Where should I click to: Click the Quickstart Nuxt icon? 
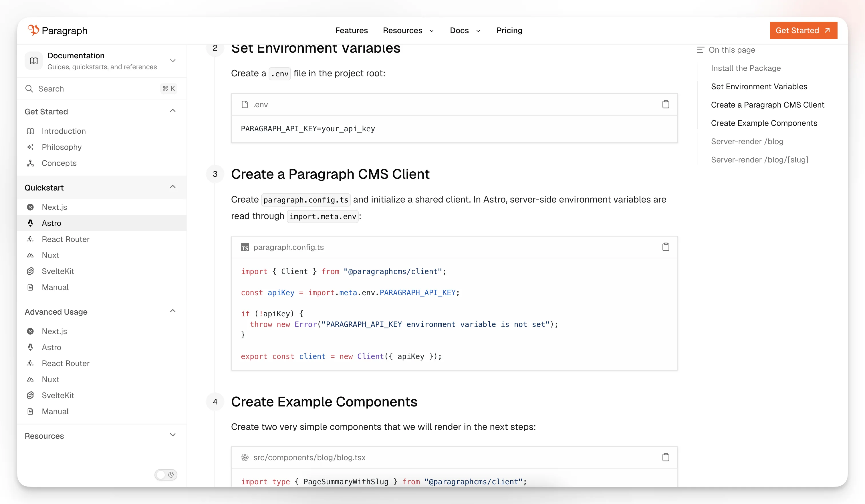tap(30, 255)
